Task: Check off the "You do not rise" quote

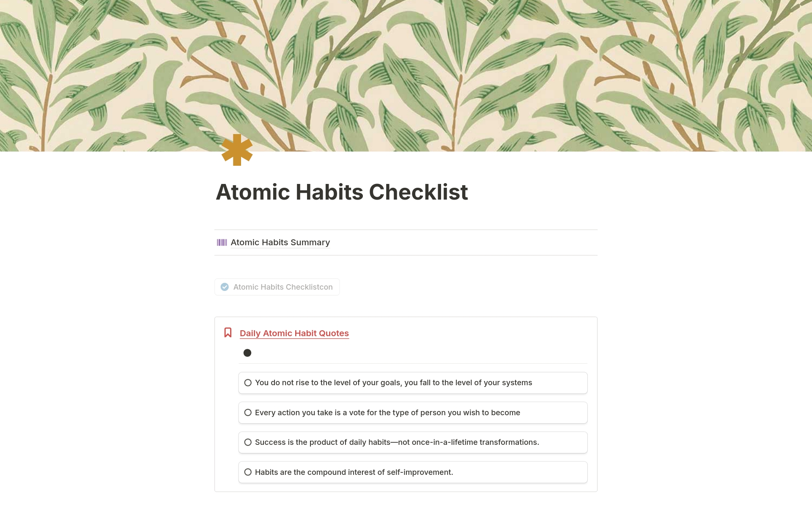Action: (x=247, y=382)
